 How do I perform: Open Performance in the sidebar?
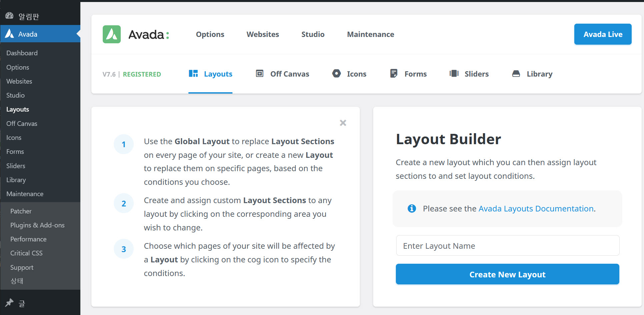(28, 239)
